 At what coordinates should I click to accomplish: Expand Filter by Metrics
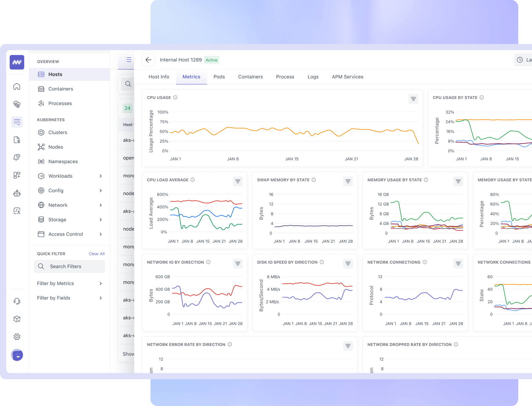(x=101, y=283)
